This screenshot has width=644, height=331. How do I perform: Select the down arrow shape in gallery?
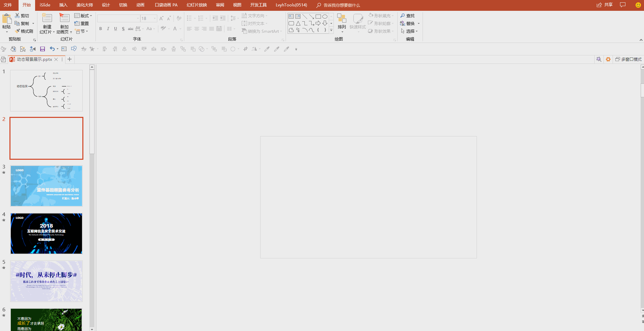tap(325, 23)
